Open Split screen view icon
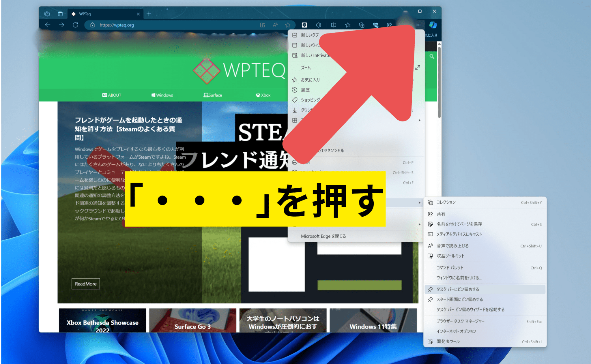The height and width of the screenshot is (364, 591). tap(333, 25)
